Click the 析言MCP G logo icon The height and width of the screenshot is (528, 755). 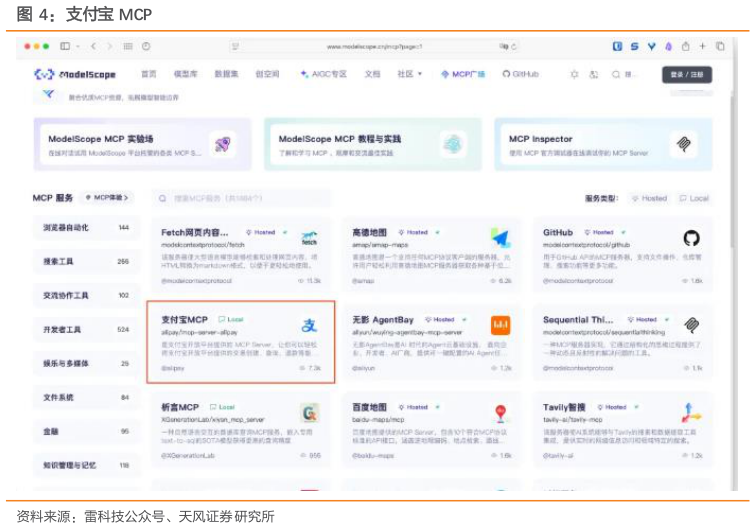click(309, 413)
